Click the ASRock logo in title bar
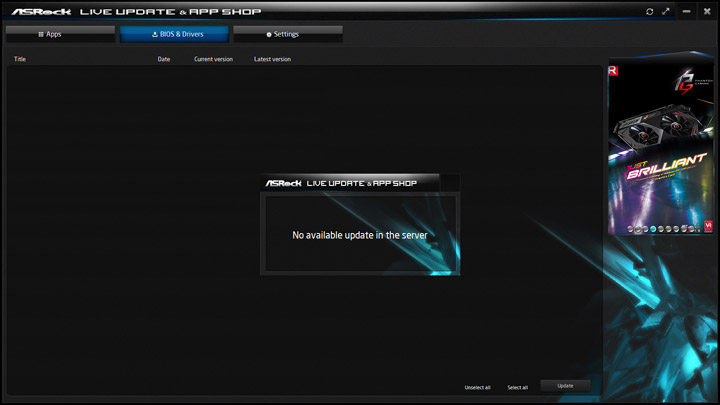 pyautogui.click(x=41, y=11)
